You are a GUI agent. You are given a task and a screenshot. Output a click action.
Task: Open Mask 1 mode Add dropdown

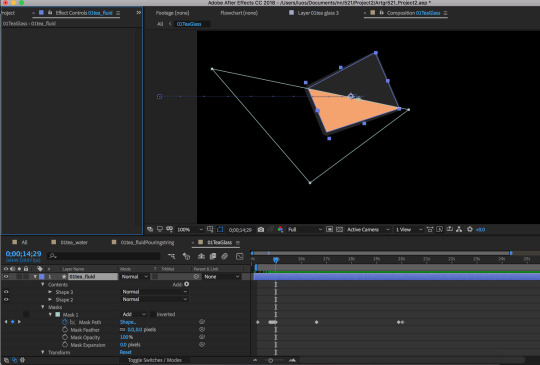pyautogui.click(x=134, y=314)
